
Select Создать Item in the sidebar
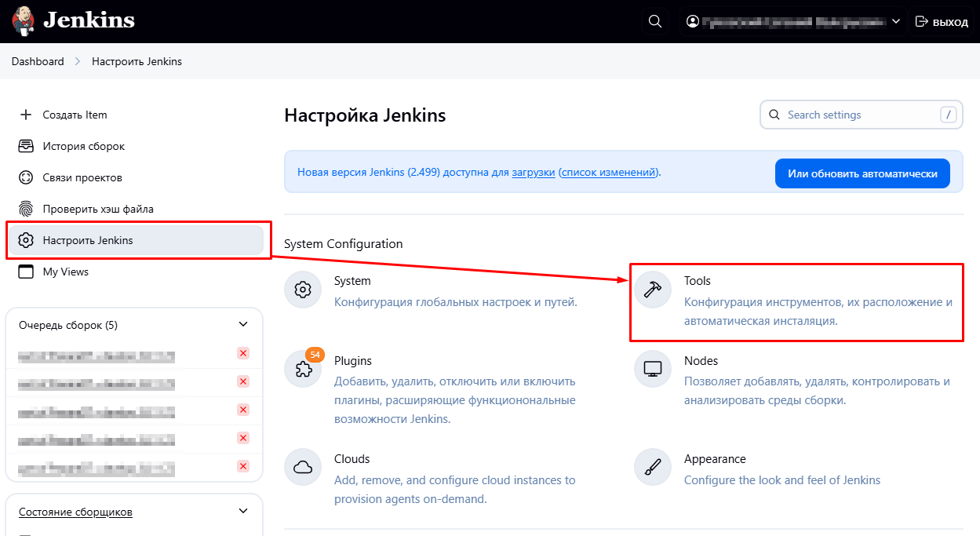click(75, 115)
